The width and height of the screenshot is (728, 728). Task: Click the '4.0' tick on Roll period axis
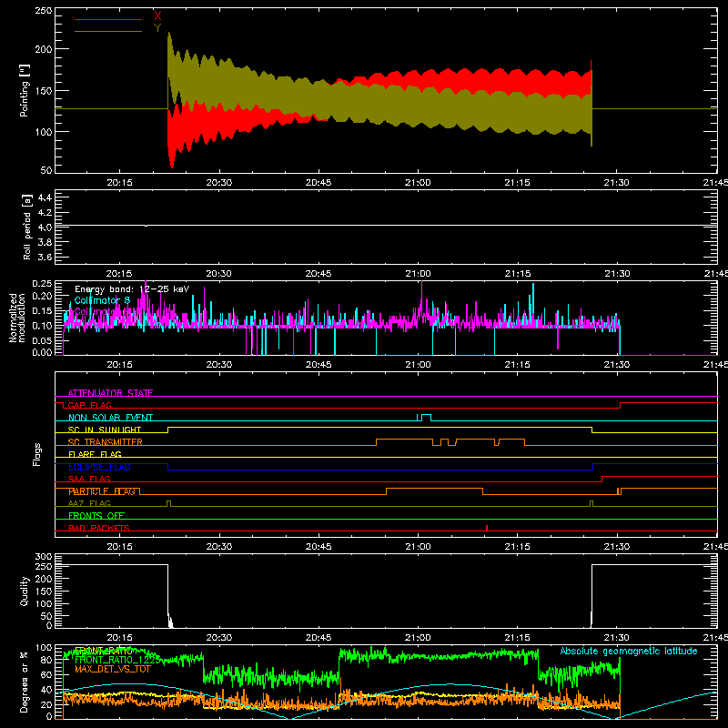click(x=44, y=227)
